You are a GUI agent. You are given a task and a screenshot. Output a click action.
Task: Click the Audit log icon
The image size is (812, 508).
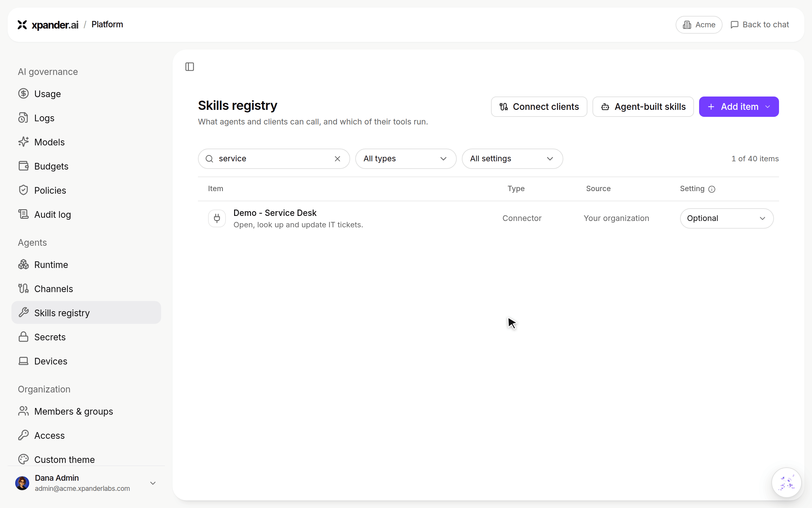tap(23, 214)
